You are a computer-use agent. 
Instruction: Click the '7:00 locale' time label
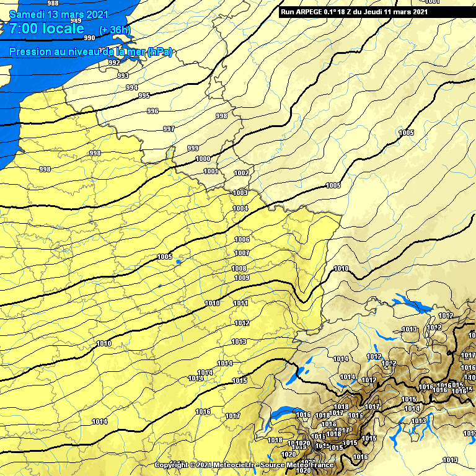[46, 29]
